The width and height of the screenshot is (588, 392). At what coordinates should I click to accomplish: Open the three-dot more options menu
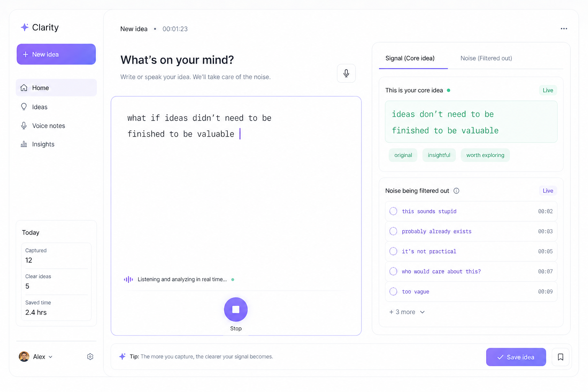(563, 29)
